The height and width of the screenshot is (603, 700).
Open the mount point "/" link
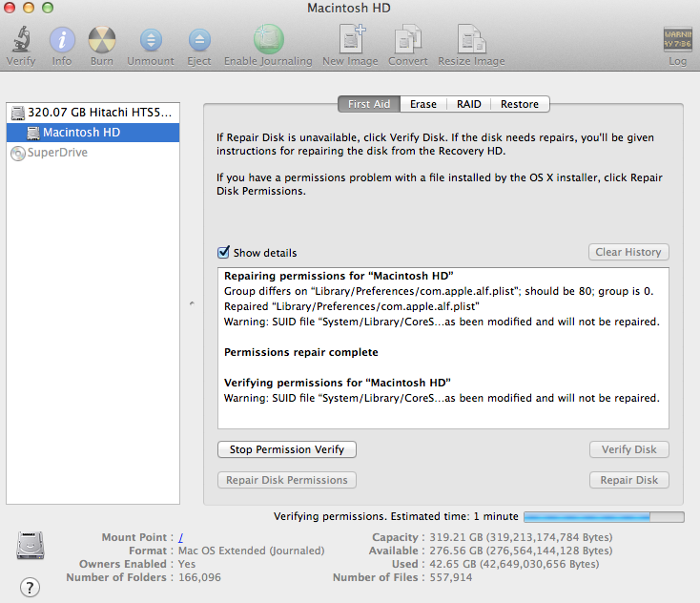pyautogui.click(x=181, y=537)
